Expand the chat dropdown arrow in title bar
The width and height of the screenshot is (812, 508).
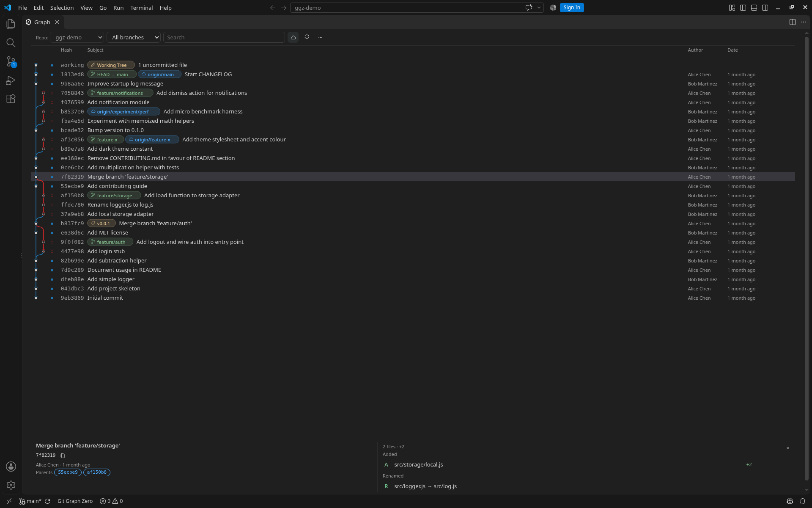539,8
